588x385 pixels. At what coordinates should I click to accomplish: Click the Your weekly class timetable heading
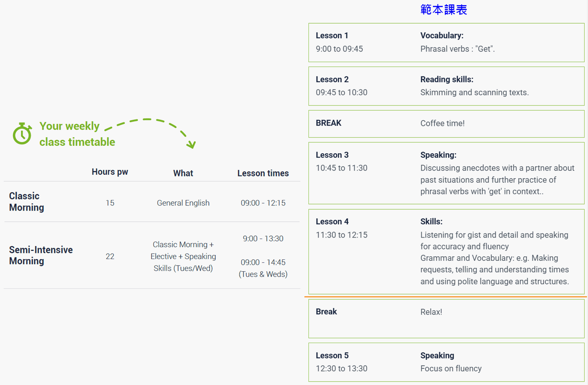[77, 134]
